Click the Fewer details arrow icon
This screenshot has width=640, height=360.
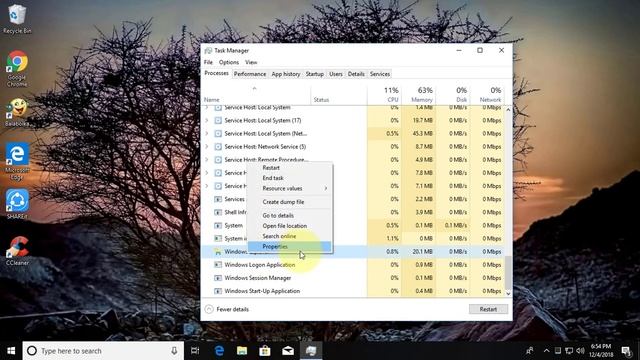tap(209, 309)
